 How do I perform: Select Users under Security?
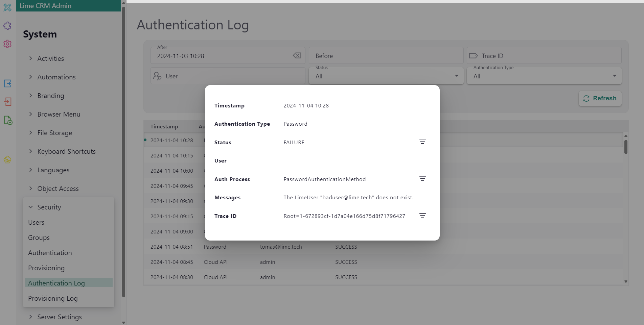coord(36,222)
